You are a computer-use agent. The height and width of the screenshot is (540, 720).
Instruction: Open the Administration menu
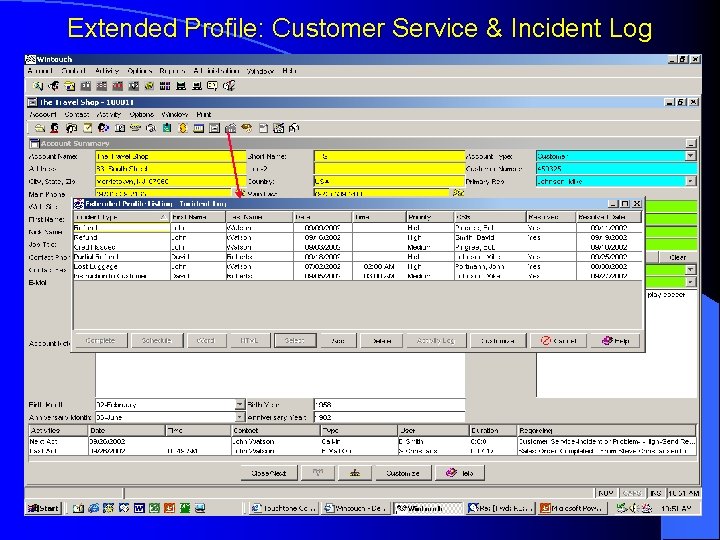[x=216, y=71]
